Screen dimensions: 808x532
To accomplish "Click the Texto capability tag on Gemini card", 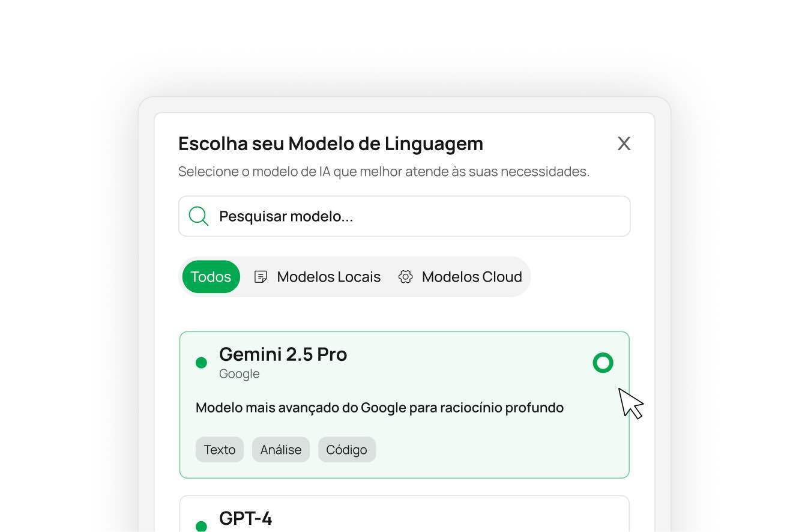I will pos(219,449).
